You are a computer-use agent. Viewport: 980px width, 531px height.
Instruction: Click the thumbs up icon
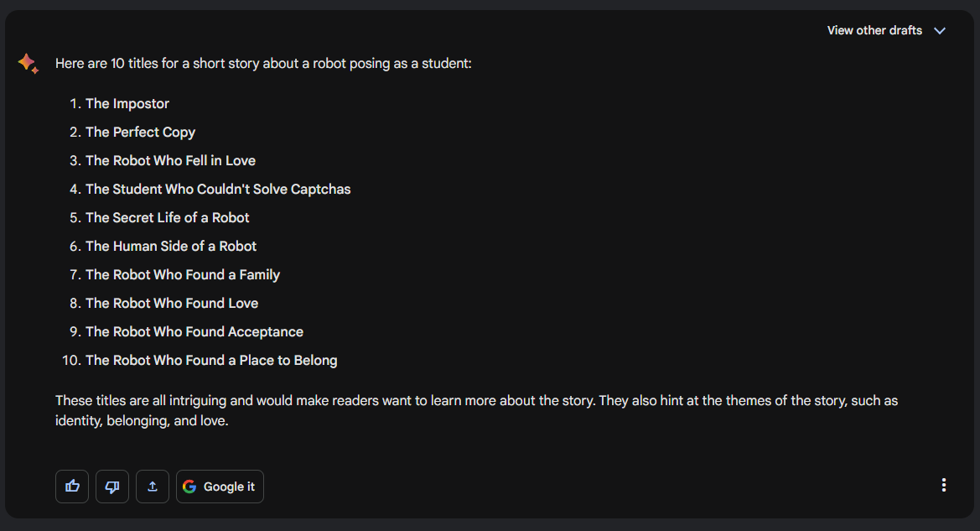(72, 487)
